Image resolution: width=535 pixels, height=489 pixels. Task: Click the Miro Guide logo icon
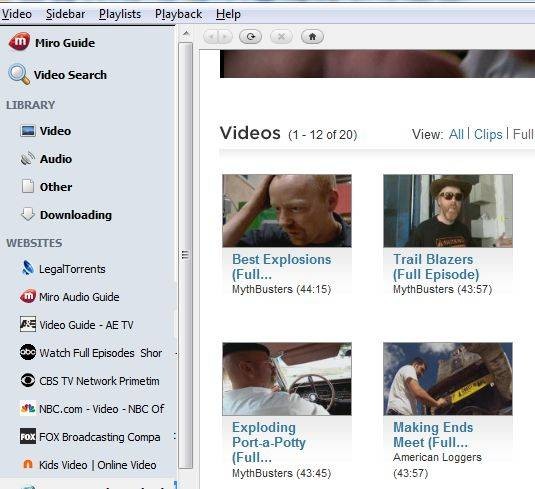pos(19,42)
